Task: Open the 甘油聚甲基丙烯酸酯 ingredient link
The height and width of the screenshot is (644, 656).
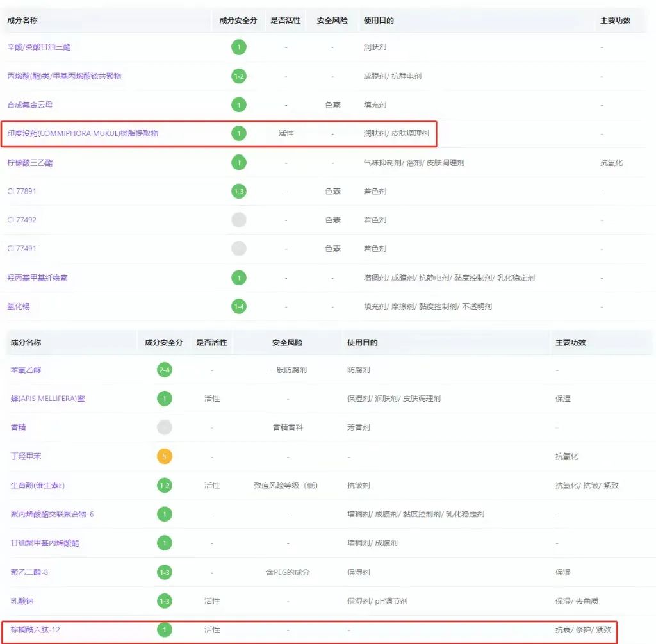Action: pyautogui.click(x=45, y=543)
